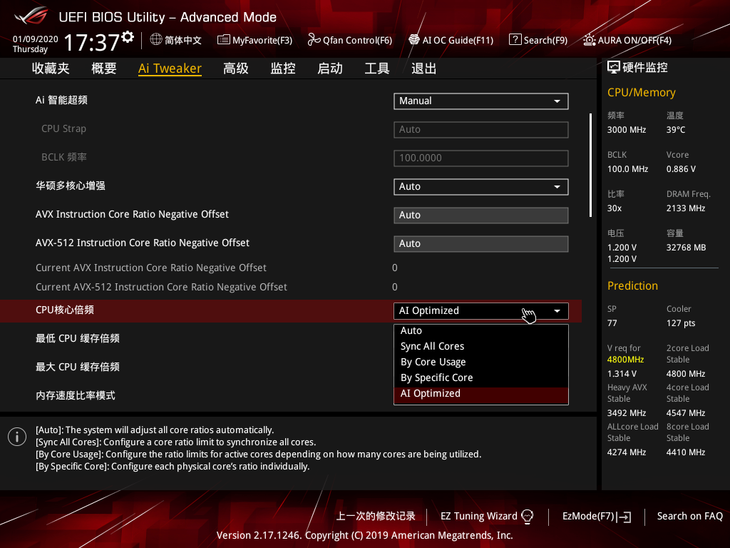This screenshot has height=548, width=730.
Task: Click the 上一次的修改记录 button
Action: [x=375, y=516]
